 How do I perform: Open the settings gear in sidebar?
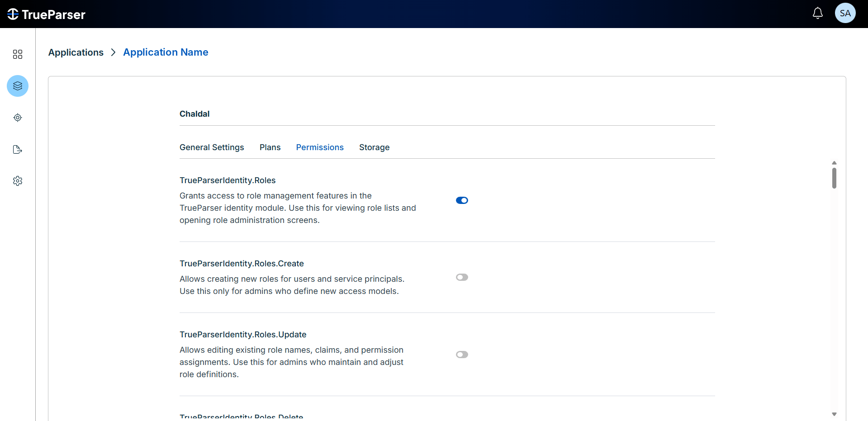(x=18, y=181)
